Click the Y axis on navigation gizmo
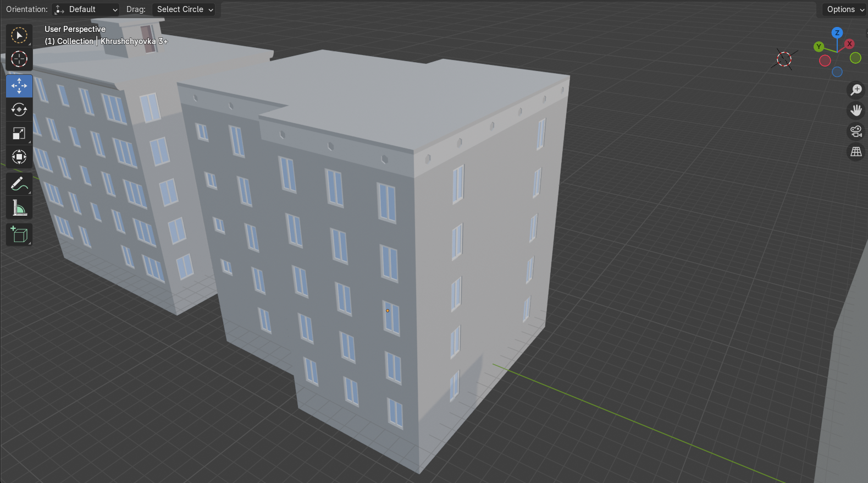The width and height of the screenshot is (868, 483). tap(819, 47)
